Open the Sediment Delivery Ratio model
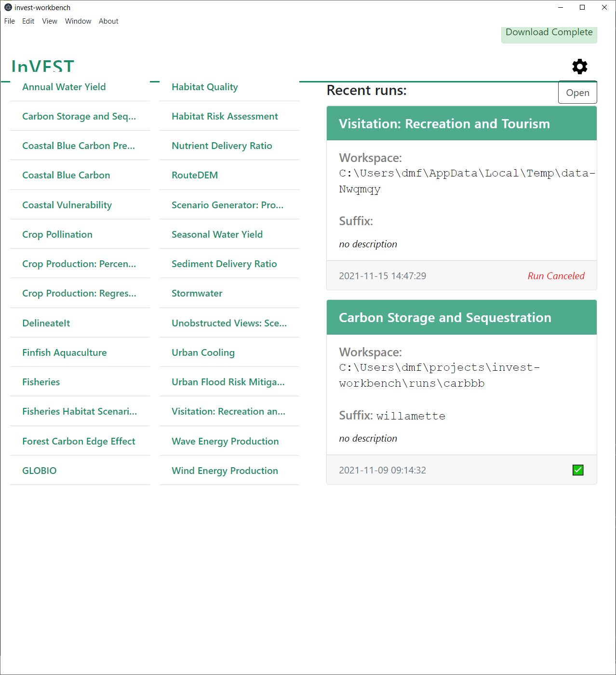This screenshot has height=675, width=616. click(x=224, y=264)
